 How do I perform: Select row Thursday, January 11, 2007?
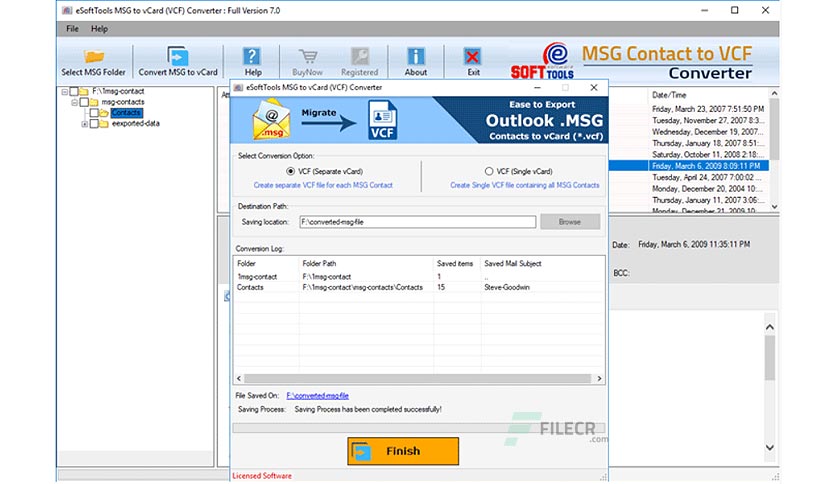click(708, 200)
